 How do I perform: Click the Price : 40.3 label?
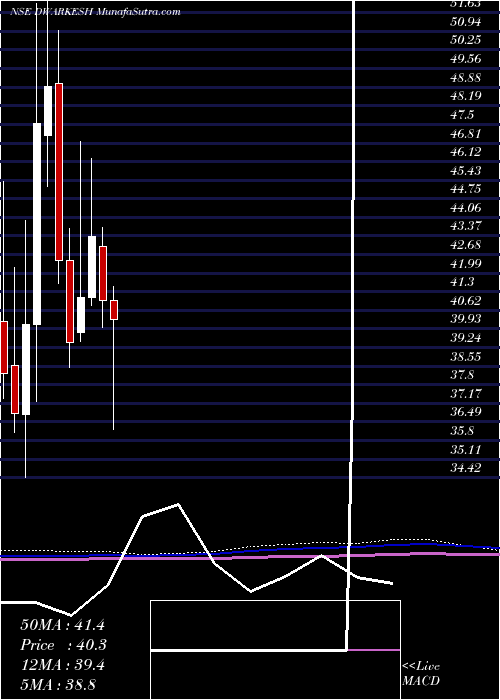pos(63,645)
